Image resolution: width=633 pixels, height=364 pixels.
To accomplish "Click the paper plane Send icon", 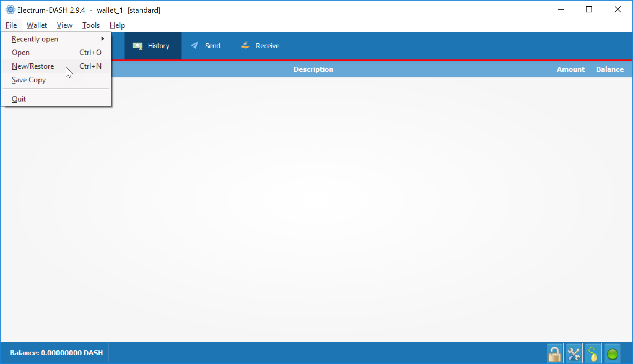I will click(x=194, y=46).
